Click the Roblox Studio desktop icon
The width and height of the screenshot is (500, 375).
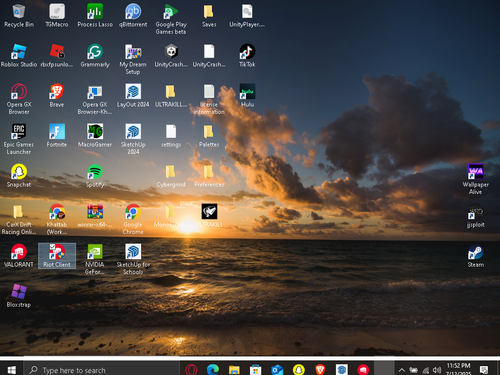click(x=19, y=55)
